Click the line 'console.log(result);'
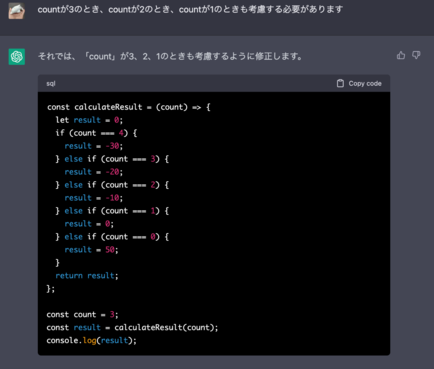Image resolution: width=434 pixels, height=369 pixels. point(92,341)
